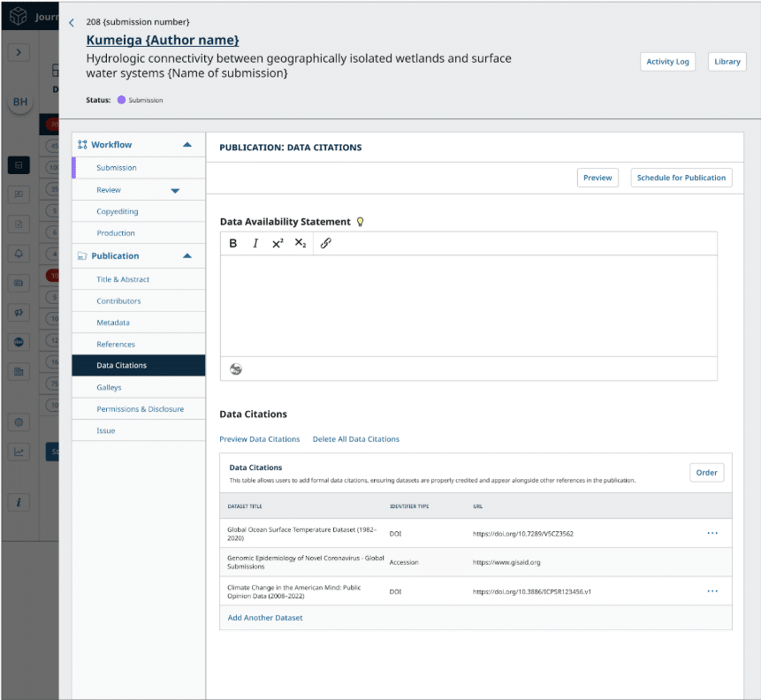Toggle bold formatting in statement editor
The image size is (761, 700).
233,243
